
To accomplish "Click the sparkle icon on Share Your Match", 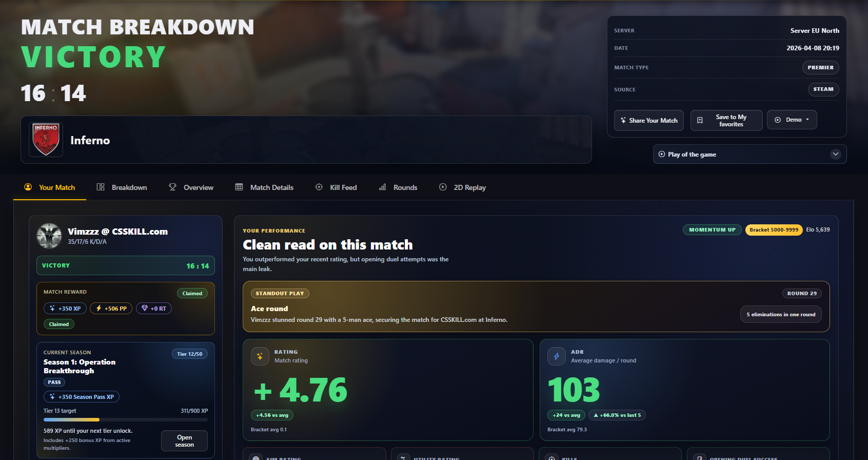I will [x=623, y=120].
